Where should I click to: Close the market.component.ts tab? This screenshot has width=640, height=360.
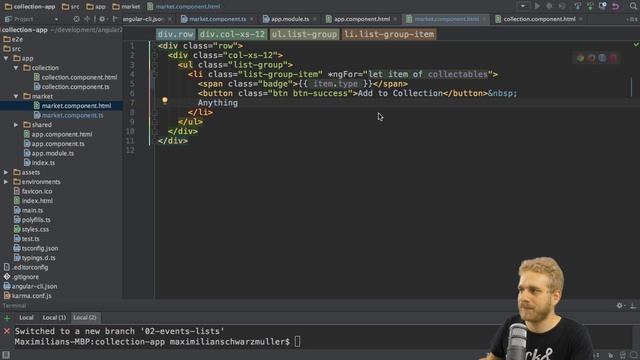tap(252, 19)
